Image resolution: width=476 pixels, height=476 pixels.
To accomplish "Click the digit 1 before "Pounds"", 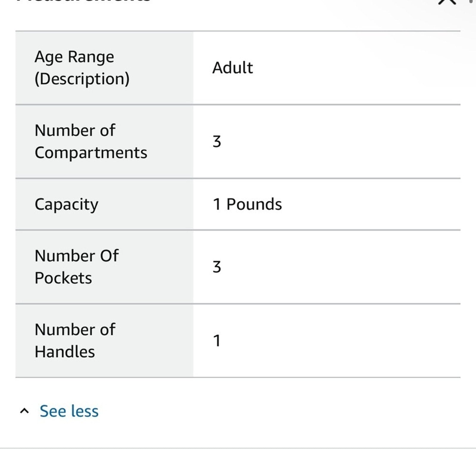I will [x=217, y=204].
